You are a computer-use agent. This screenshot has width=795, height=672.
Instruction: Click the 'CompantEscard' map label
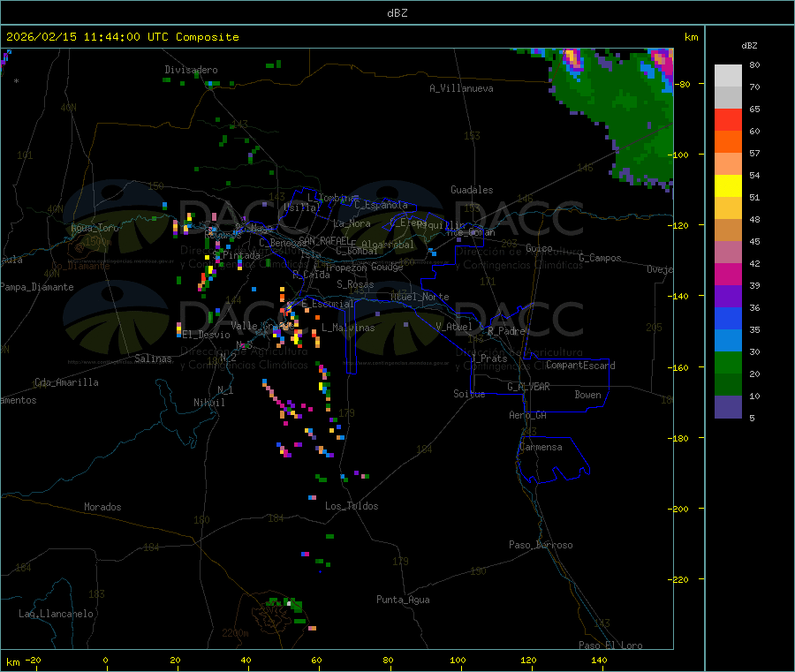click(581, 366)
